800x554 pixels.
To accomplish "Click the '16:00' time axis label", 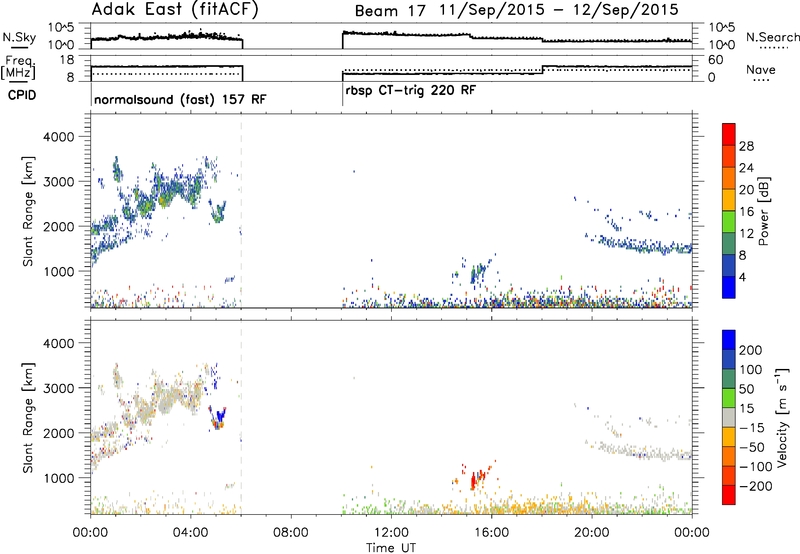I will (491, 533).
